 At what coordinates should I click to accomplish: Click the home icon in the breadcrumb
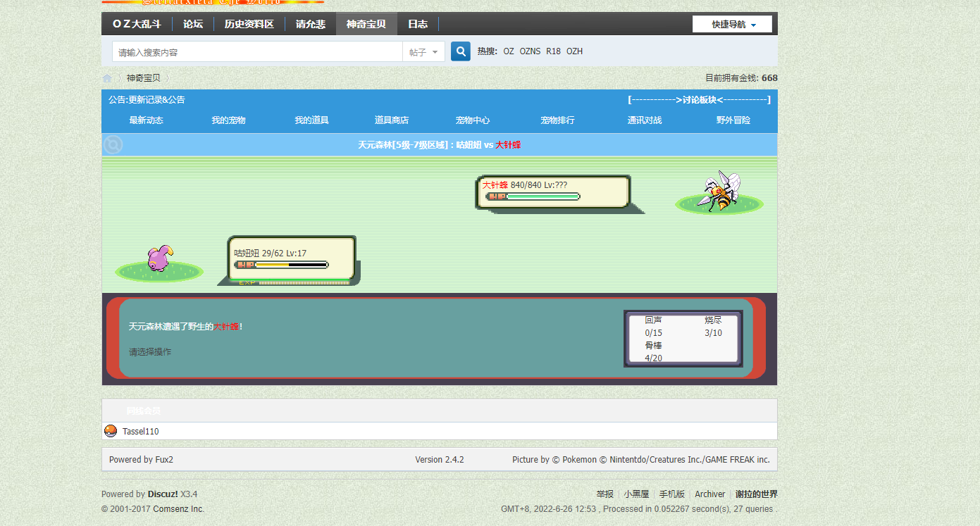(x=107, y=78)
